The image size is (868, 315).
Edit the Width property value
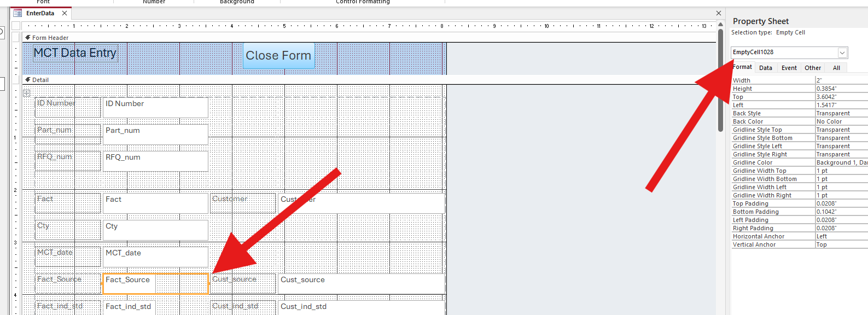coord(841,80)
